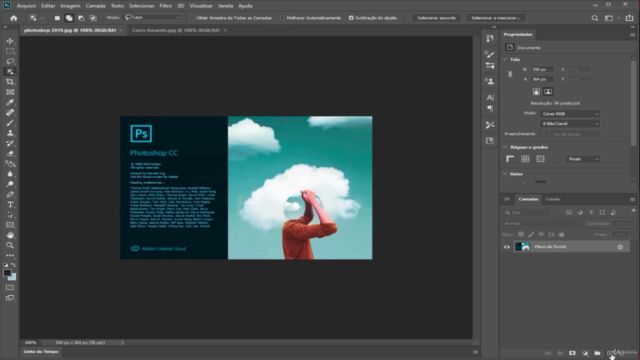Click the fx layer style icon
Image resolution: width=640 pixels, height=360 pixels.
pyautogui.click(x=560, y=353)
